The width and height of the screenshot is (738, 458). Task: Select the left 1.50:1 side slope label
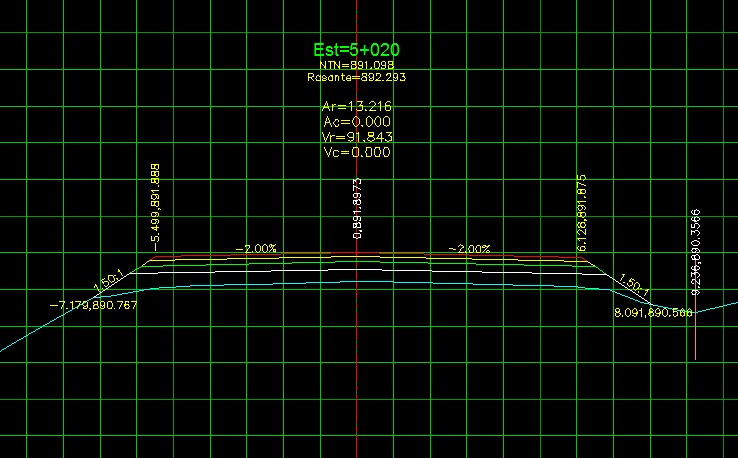108,281
